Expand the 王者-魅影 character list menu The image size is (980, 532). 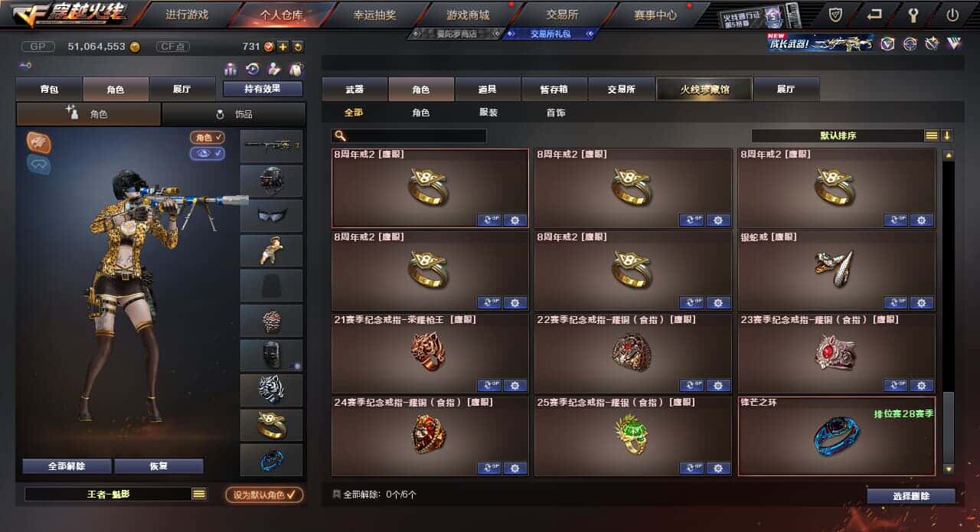(x=199, y=494)
